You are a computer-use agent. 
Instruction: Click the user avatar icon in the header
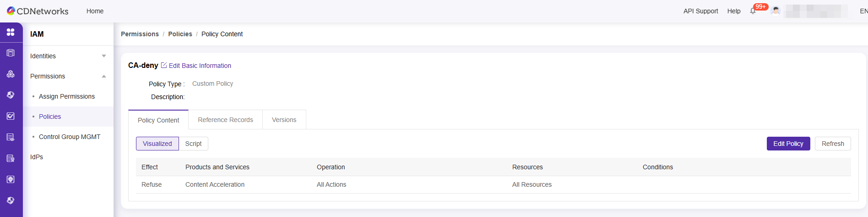[776, 11]
